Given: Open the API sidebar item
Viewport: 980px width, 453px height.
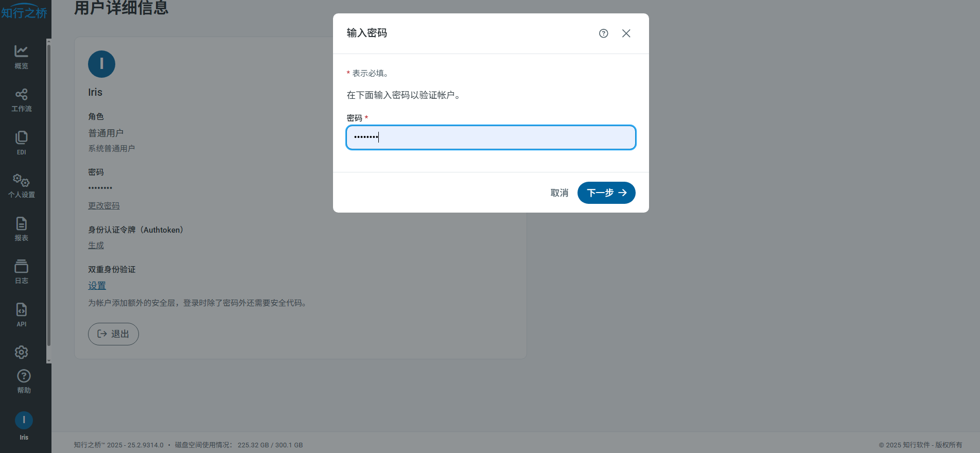Looking at the screenshot, I should pyautogui.click(x=21, y=315).
